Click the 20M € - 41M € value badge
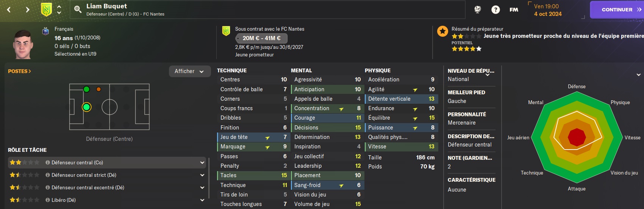Viewport: 644px width, 209px height. click(261, 38)
